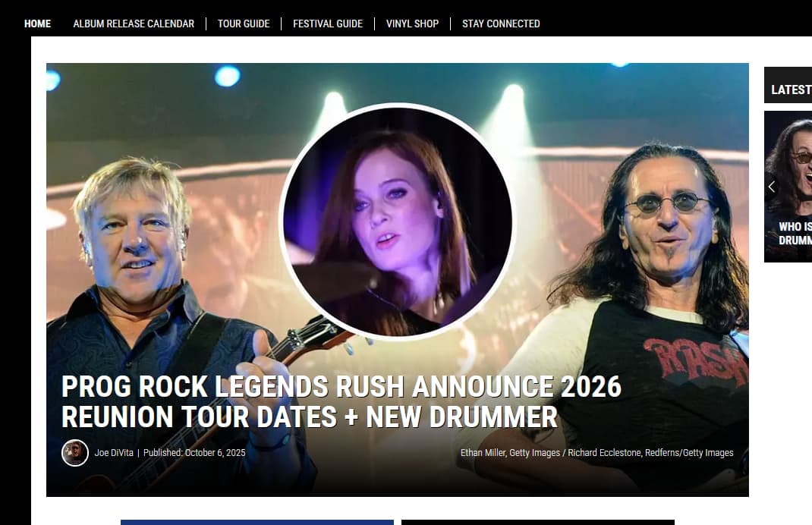The width and height of the screenshot is (812, 525).
Task: Open the Stay Connected menu item
Action: [x=501, y=24]
